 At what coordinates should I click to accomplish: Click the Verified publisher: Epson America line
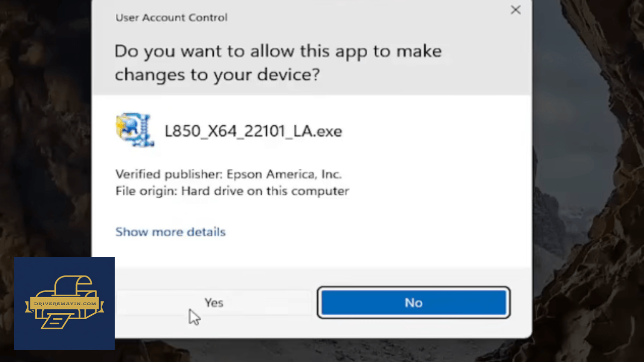pos(229,174)
